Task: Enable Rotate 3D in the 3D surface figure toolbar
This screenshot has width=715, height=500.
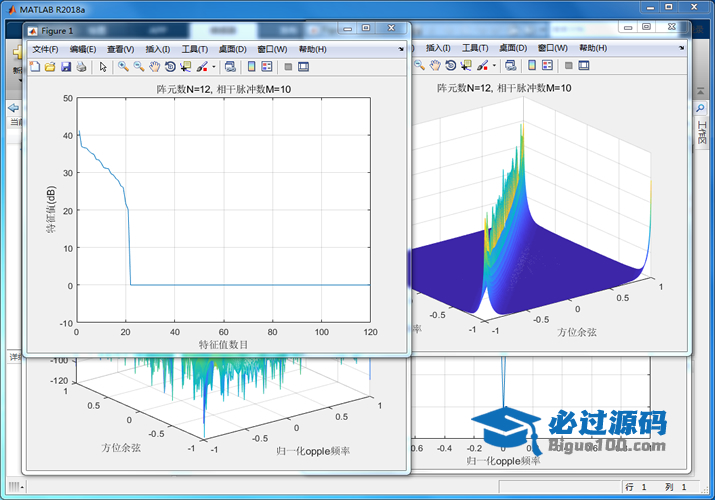Action: tap(451, 65)
